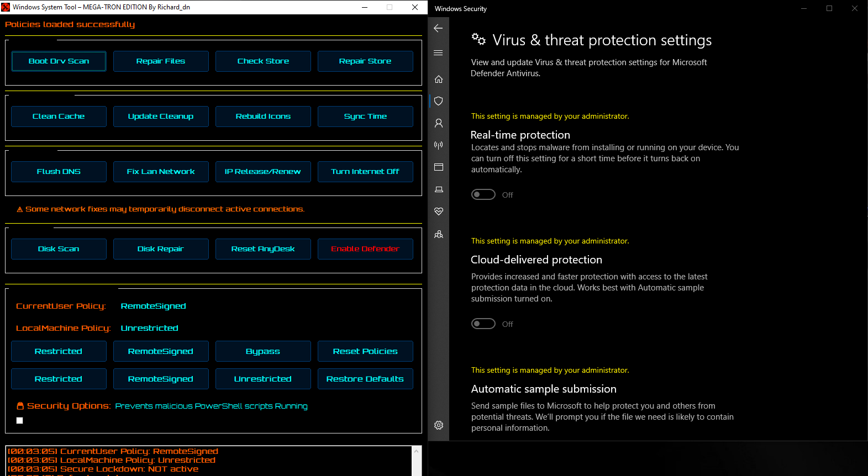Click the 'Cloud-delivered protection' heading
Screen dimensions: 868x476
[536, 260]
